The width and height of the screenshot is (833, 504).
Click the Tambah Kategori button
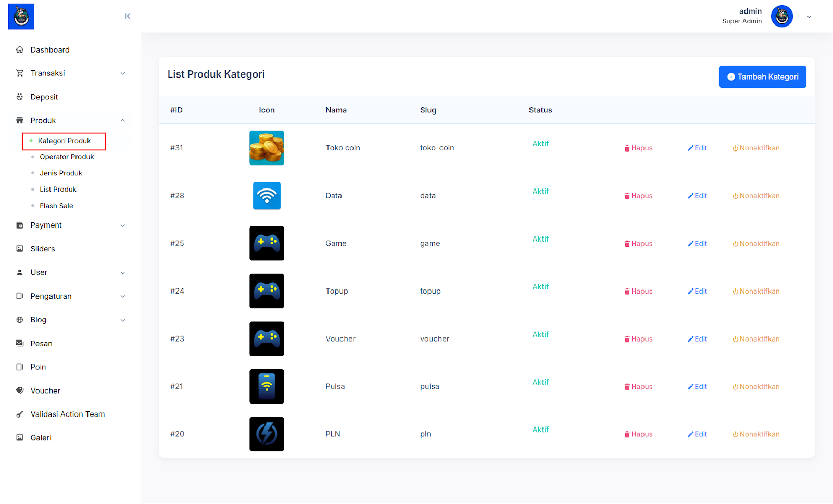point(762,77)
